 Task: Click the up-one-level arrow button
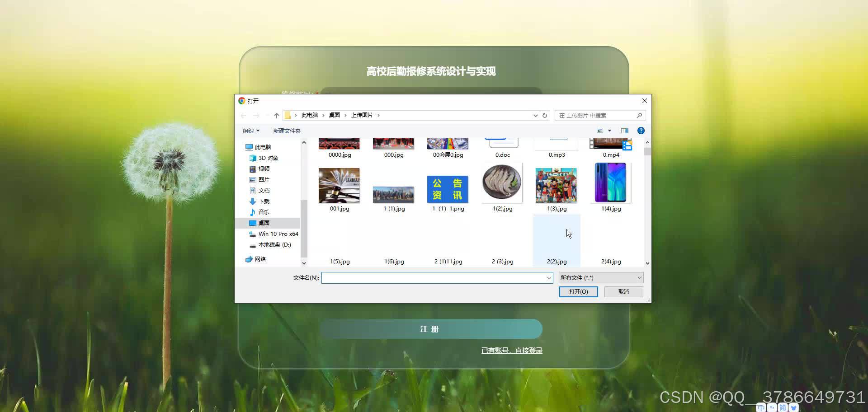pos(276,115)
